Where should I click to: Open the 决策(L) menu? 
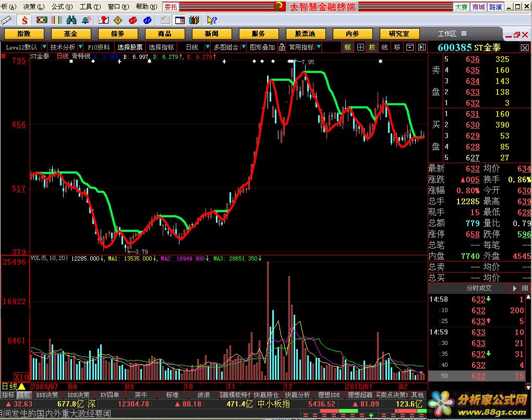[33, 6]
